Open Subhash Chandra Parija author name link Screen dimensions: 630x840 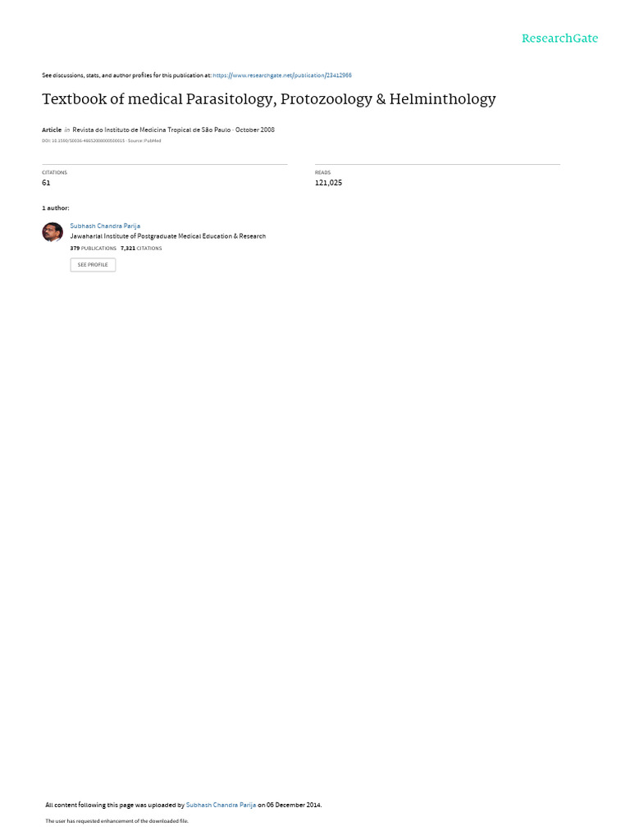(x=105, y=226)
